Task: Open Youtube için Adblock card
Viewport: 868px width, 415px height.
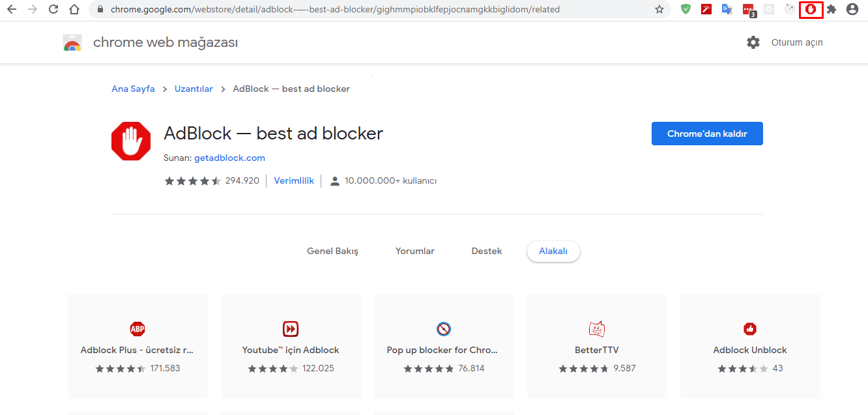Action: [x=291, y=347]
